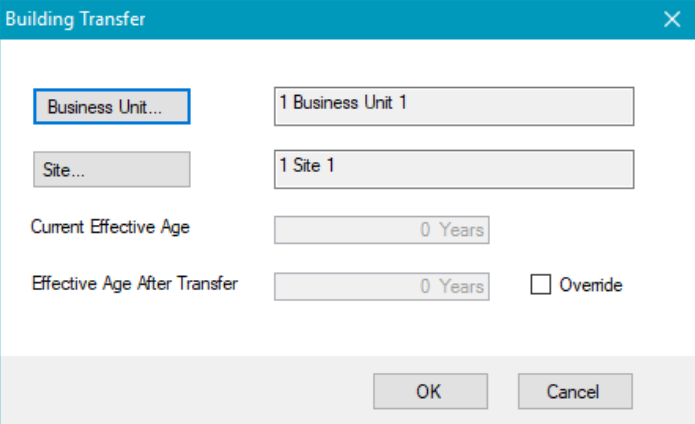
Task: Click the Effective Age After Transfer label
Action: point(135,283)
